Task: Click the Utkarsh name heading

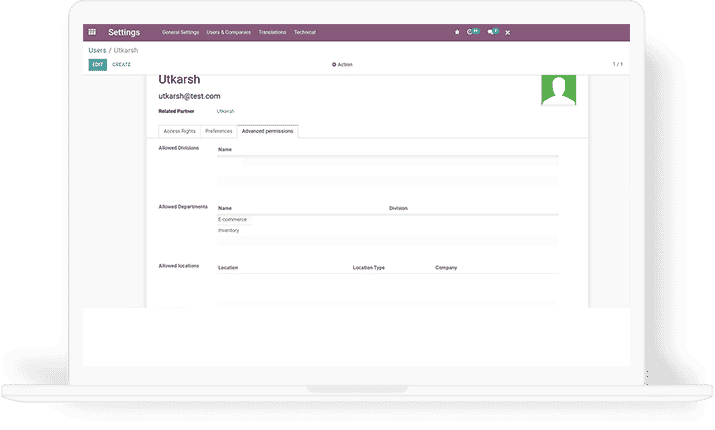Action: (x=179, y=80)
